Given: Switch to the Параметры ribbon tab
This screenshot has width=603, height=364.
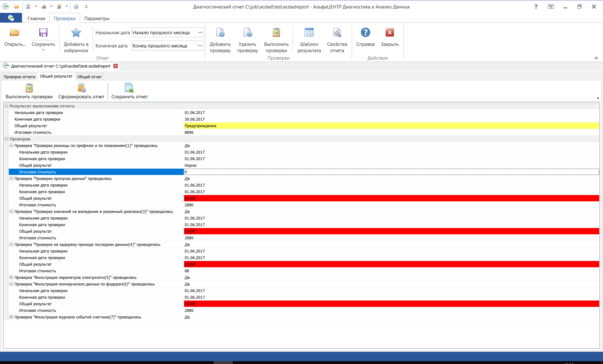Looking at the screenshot, I should click(97, 18).
